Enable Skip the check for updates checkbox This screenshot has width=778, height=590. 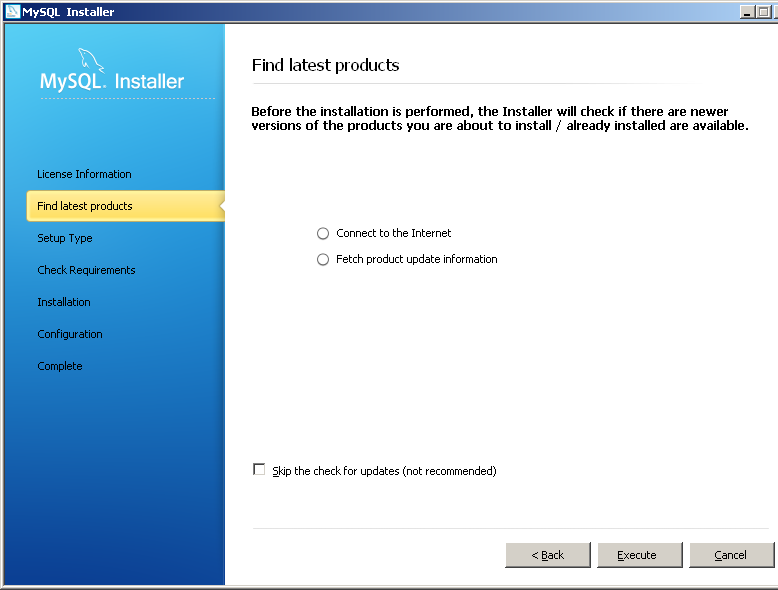[259, 469]
